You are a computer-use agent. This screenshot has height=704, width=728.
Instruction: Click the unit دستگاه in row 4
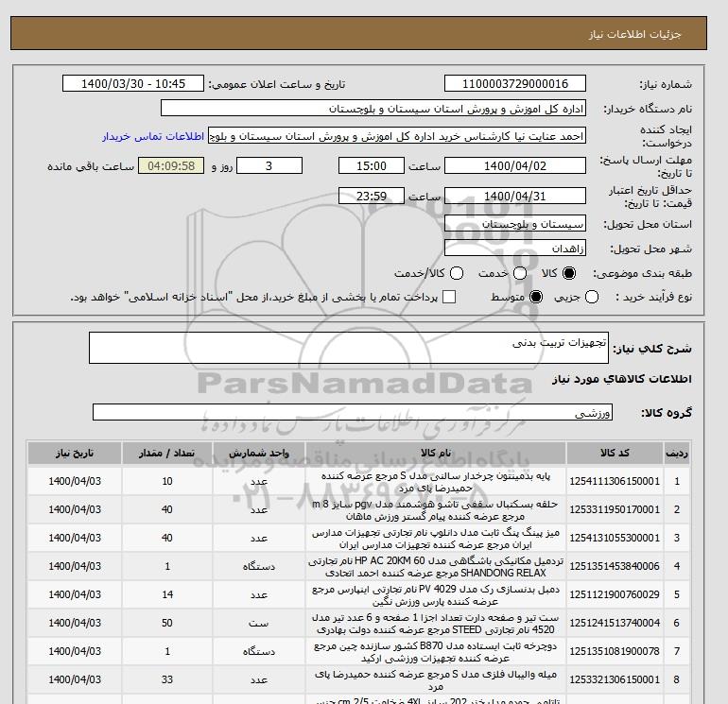(259, 566)
